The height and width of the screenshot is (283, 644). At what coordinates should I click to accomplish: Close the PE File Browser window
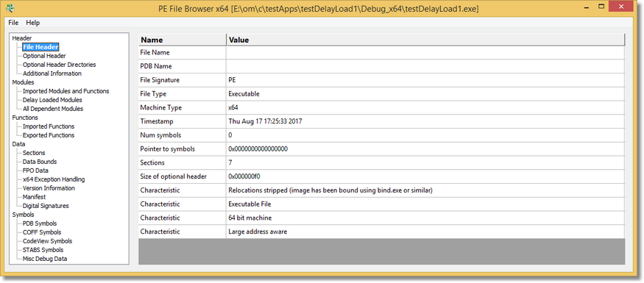tap(621, 7)
